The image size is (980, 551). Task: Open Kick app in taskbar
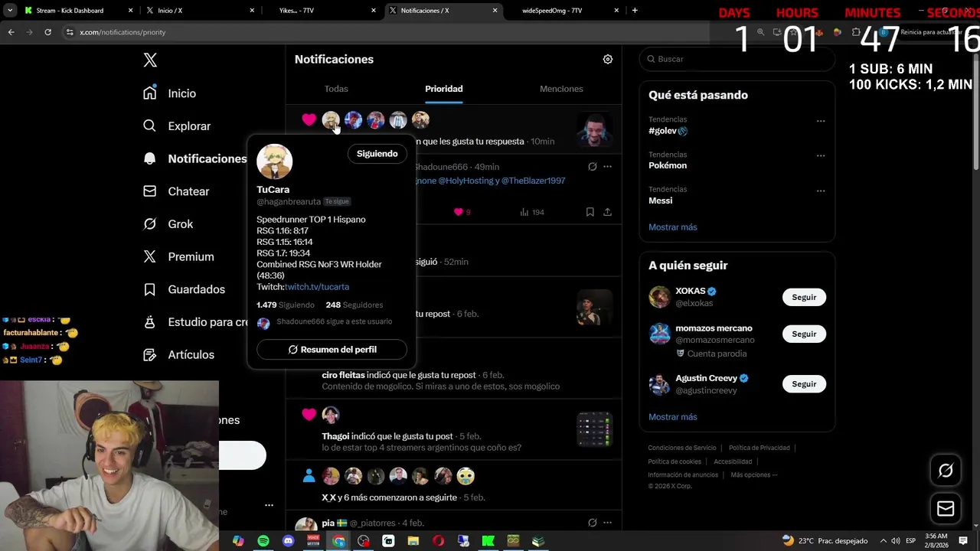point(488,541)
